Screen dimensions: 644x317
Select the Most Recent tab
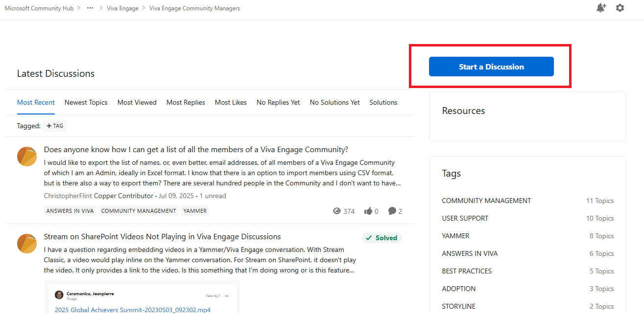pyautogui.click(x=36, y=102)
